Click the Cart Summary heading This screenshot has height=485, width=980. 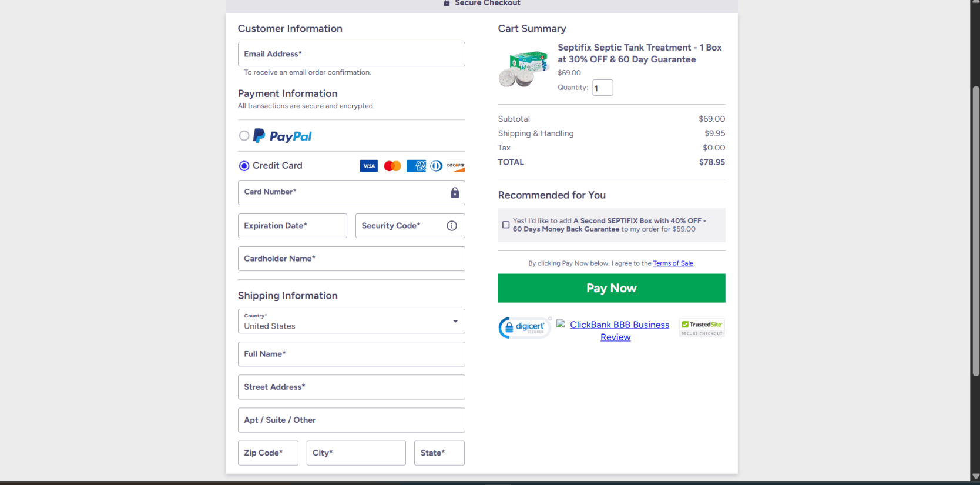[532, 28]
